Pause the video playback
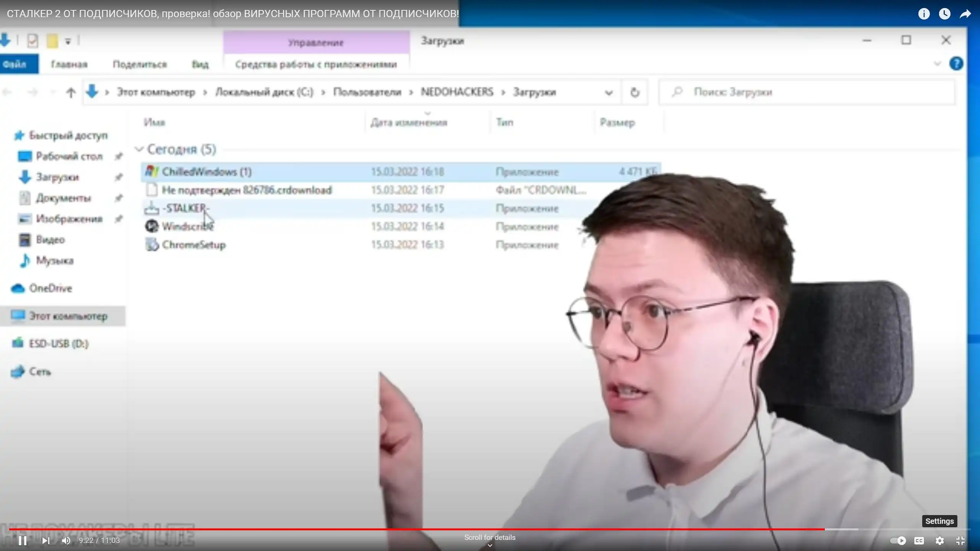 point(23,540)
